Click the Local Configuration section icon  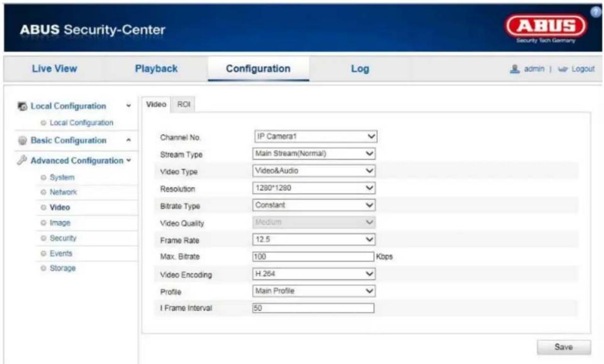click(x=22, y=106)
